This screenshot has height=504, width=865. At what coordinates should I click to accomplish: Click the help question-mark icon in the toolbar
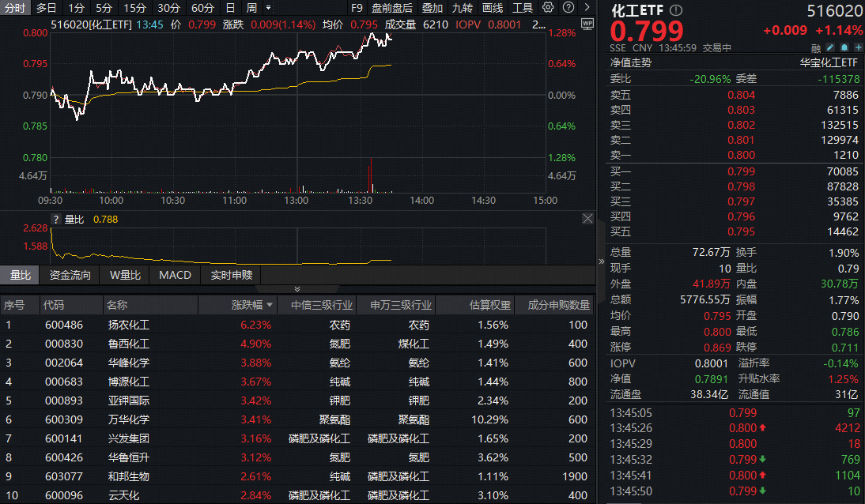(568, 8)
